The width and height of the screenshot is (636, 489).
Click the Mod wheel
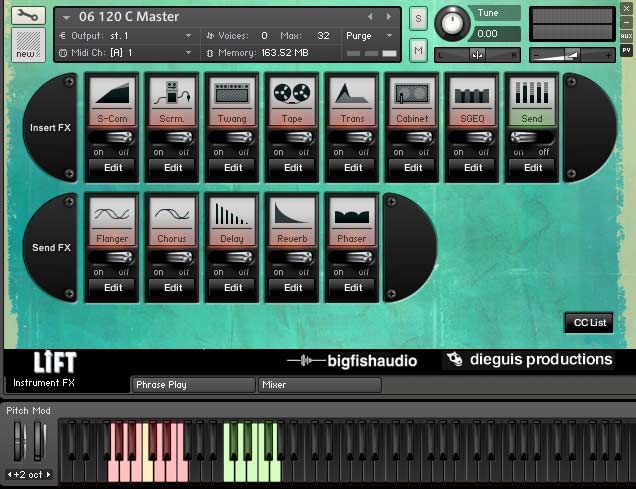(39, 441)
